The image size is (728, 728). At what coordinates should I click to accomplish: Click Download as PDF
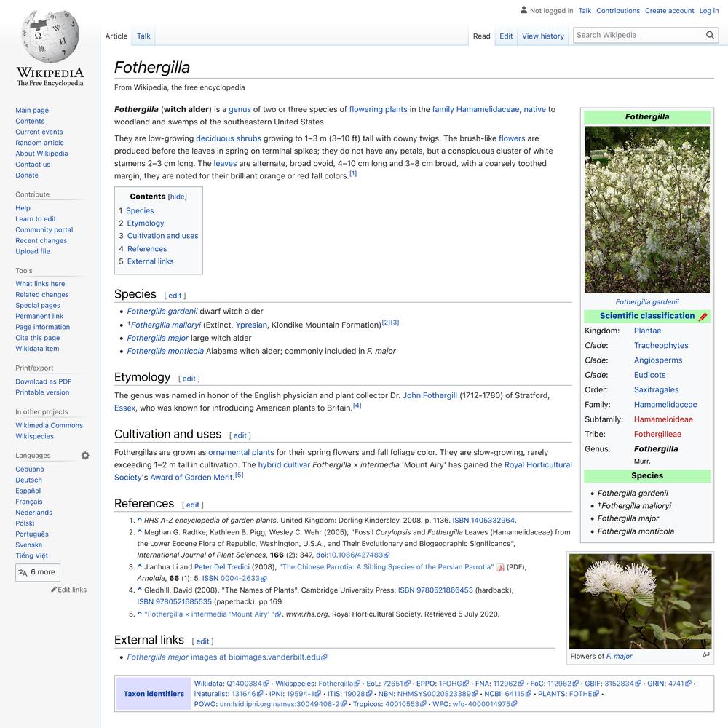click(43, 381)
